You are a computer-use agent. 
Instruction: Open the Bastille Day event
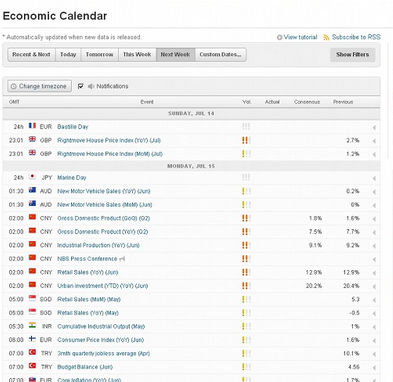(73, 127)
